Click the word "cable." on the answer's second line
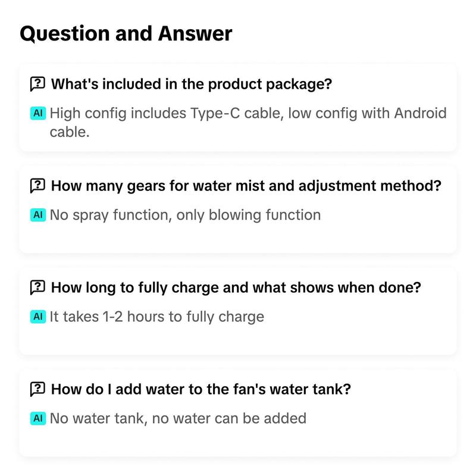476x476 pixels. click(x=70, y=132)
